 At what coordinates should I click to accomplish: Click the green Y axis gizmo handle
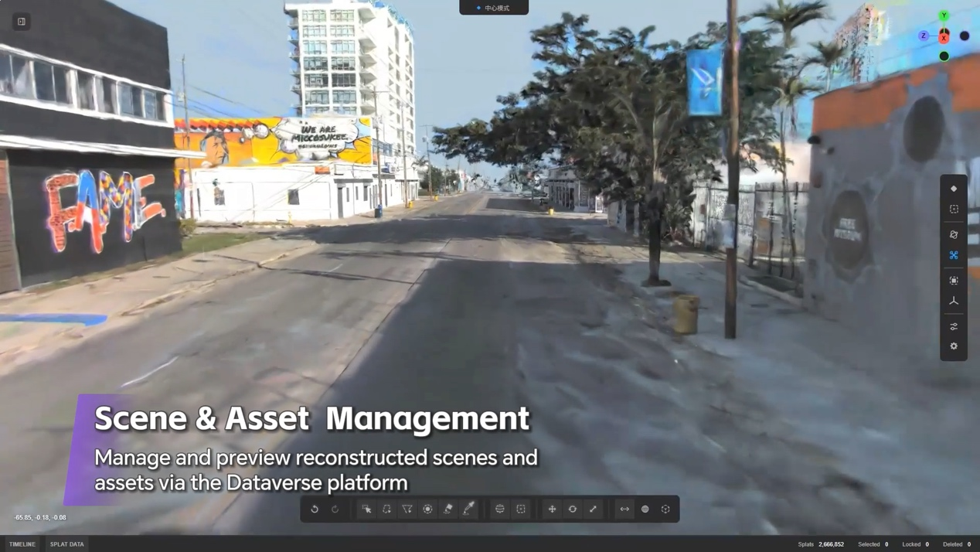(x=944, y=15)
